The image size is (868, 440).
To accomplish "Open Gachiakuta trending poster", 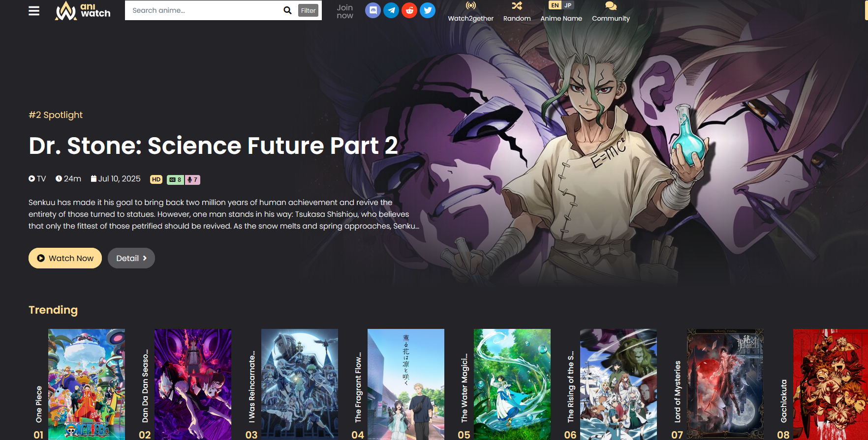I will (831, 384).
